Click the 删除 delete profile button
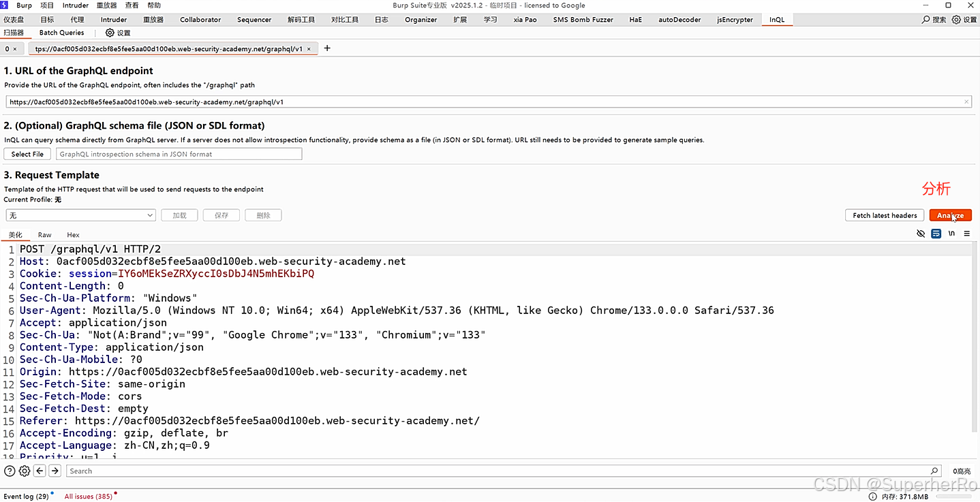The image size is (980, 502). click(263, 215)
